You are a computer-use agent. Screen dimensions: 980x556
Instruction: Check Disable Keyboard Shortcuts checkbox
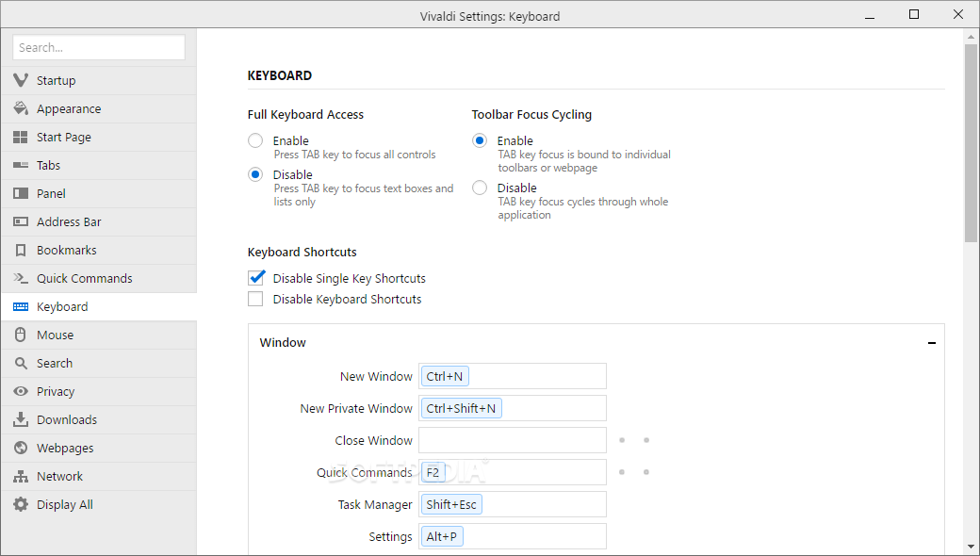click(x=255, y=299)
